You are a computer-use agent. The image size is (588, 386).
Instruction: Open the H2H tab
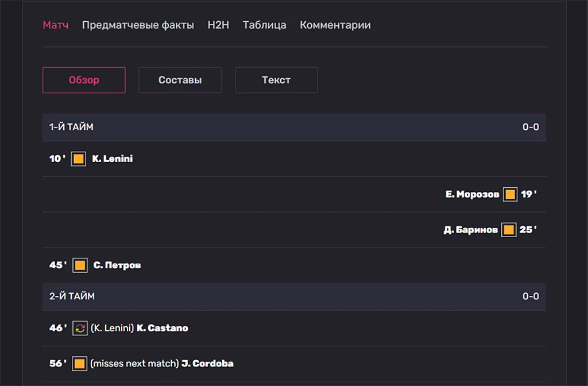pos(218,25)
